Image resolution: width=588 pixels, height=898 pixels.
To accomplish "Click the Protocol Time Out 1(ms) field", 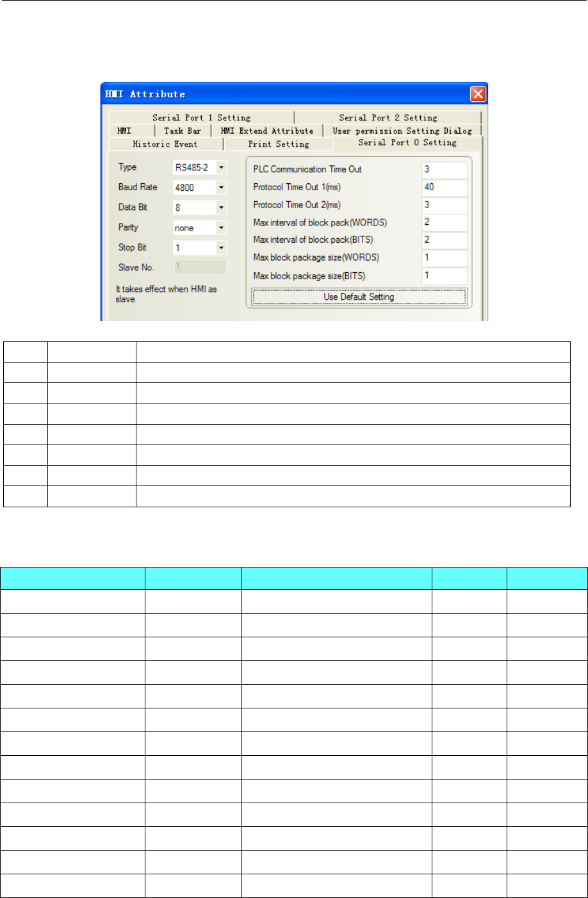I will coord(445,187).
